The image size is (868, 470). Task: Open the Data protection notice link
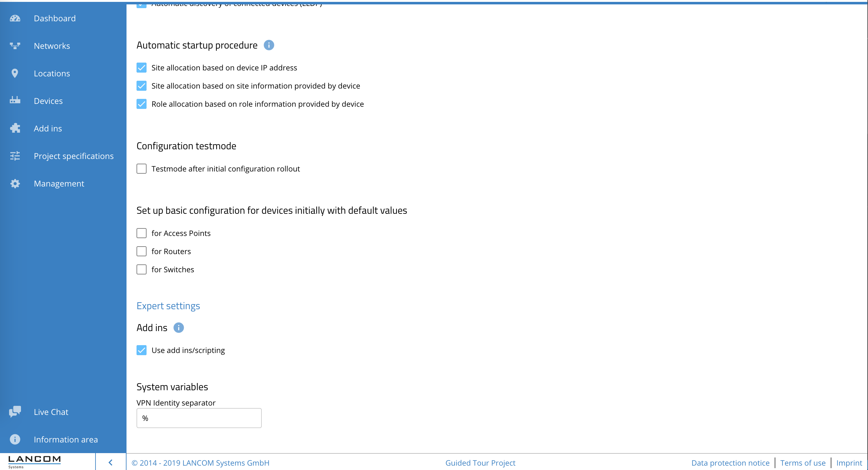click(x=730, y=463)
